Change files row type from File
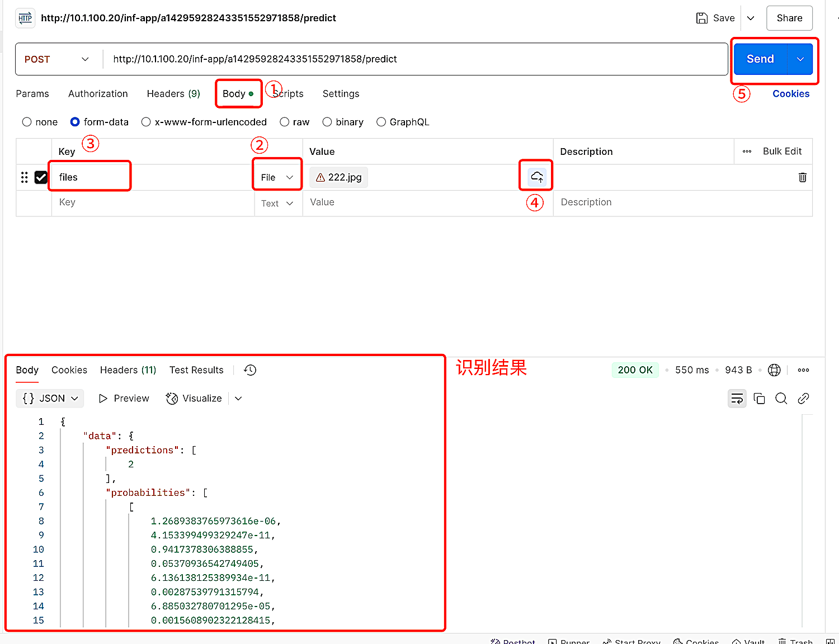Image resolution: width=839 pixels, height=644 pixels. click(277, 177)
